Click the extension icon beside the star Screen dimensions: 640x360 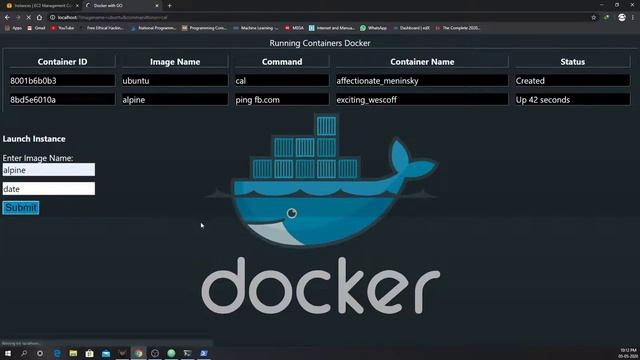(x=607, y=18)
